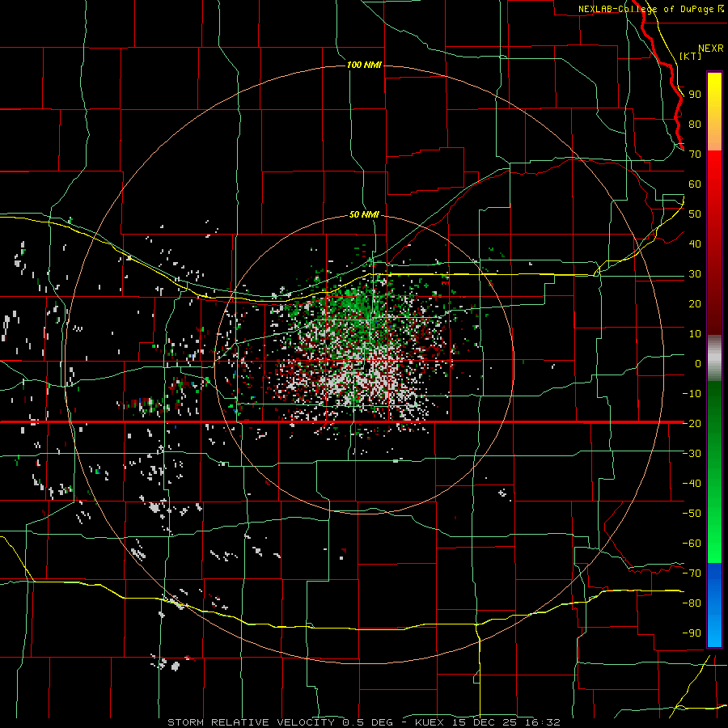The image size is (728, 728).
Task: Click the -30 value on velocity scale
Action: 692,454
